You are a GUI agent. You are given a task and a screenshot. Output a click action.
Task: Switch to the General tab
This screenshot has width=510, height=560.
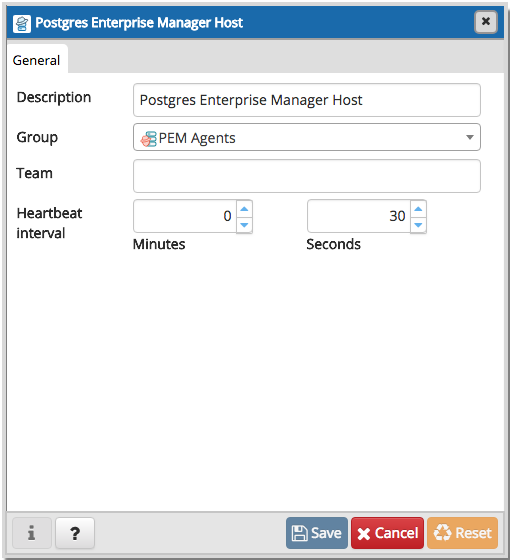[x=37, y=60]
